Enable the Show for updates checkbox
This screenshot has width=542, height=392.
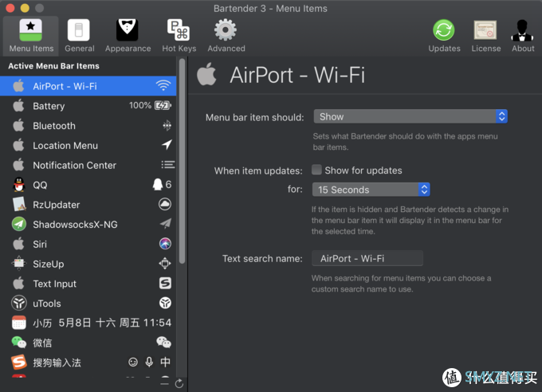point(316,170)
